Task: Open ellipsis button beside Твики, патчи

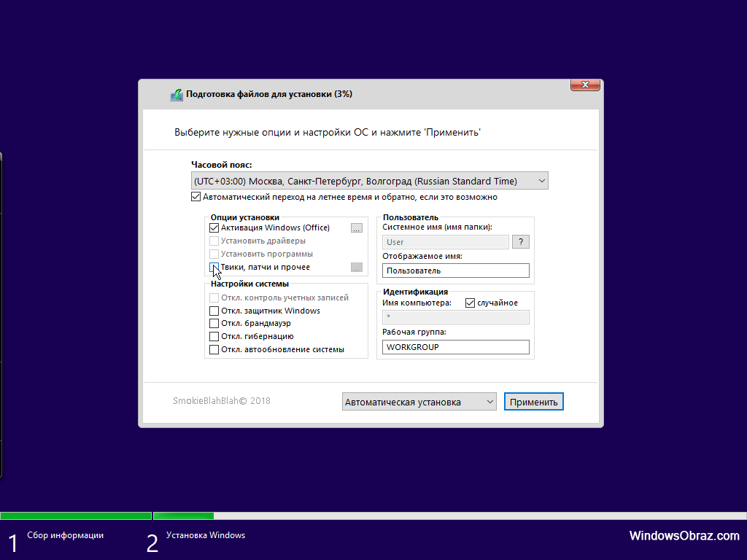Action: 356,268
